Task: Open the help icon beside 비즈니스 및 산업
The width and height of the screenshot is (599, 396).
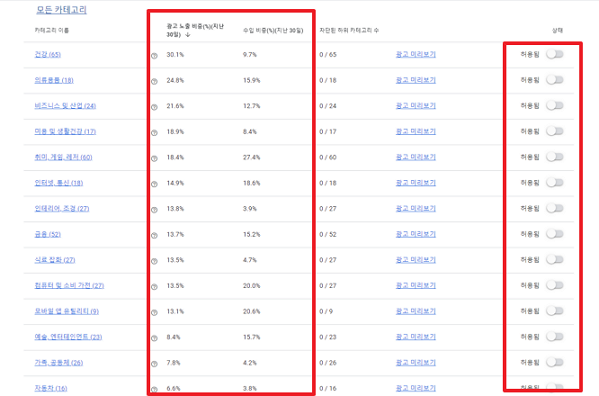Action: pyautogui.click(x=154, y=107)
